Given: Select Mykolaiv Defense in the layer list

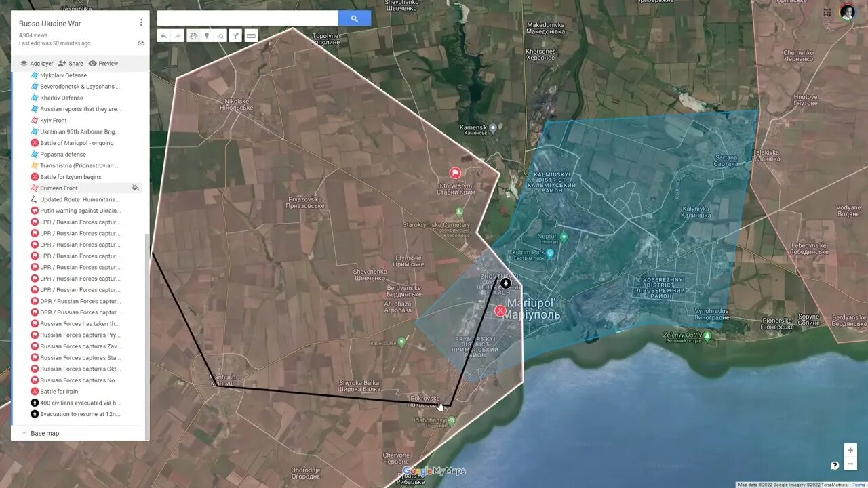Looking at the screenshot, I should point(63,75).
